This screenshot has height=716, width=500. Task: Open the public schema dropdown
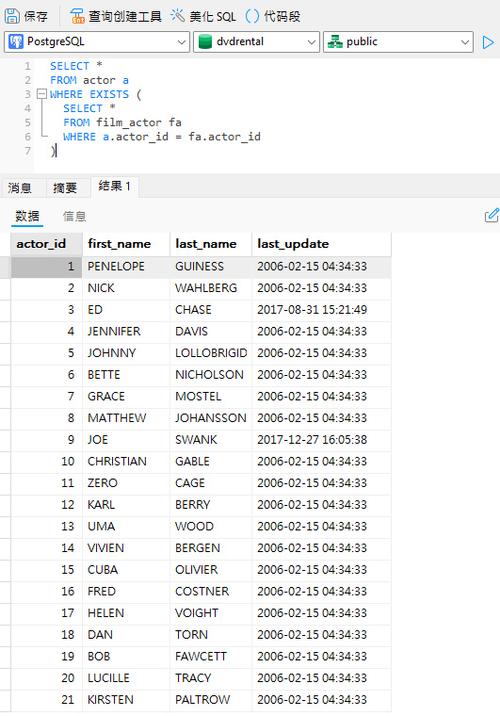click(x=398, y=42)
